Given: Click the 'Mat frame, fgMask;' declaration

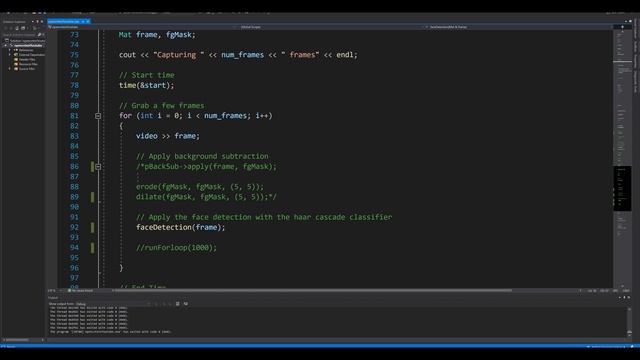Looking at the screenshot, I should pyautogui.click(x=157, y=35).
